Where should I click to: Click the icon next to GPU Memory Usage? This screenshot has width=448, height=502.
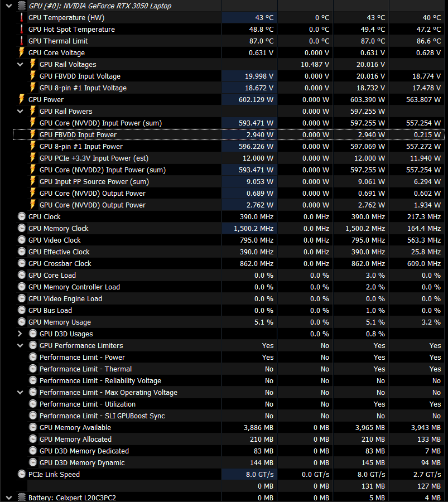(22, 322)
